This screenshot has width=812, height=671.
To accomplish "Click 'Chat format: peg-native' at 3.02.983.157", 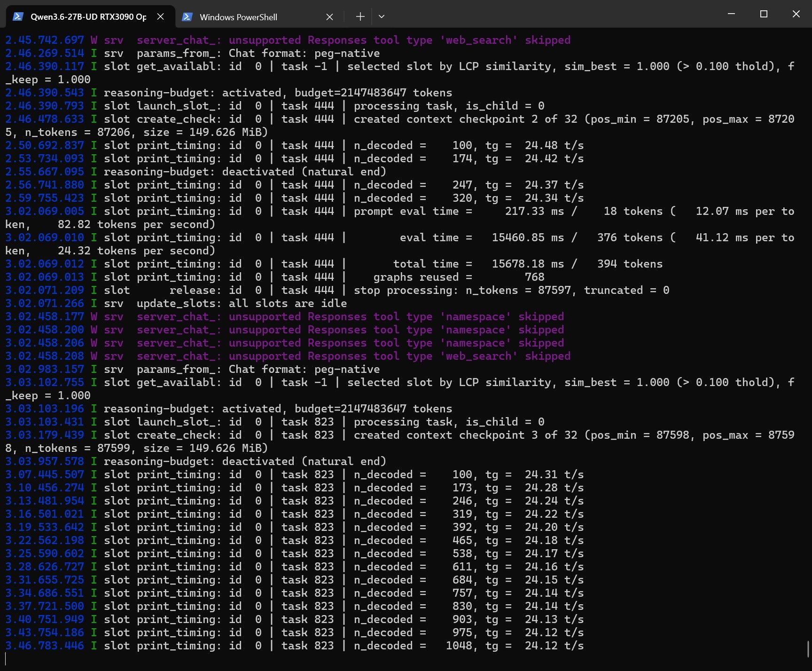I will 304,369.
